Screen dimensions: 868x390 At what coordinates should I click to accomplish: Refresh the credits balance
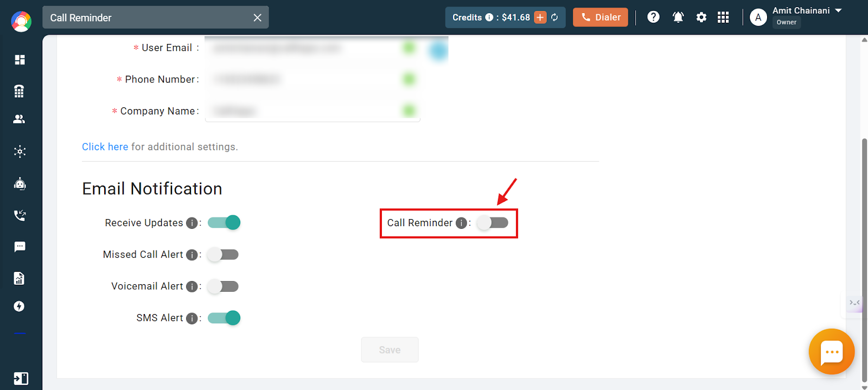click(554, 17)
